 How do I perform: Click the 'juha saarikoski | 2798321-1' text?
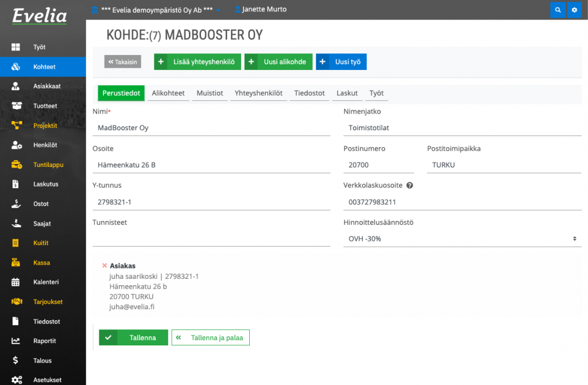click(154, 277)
